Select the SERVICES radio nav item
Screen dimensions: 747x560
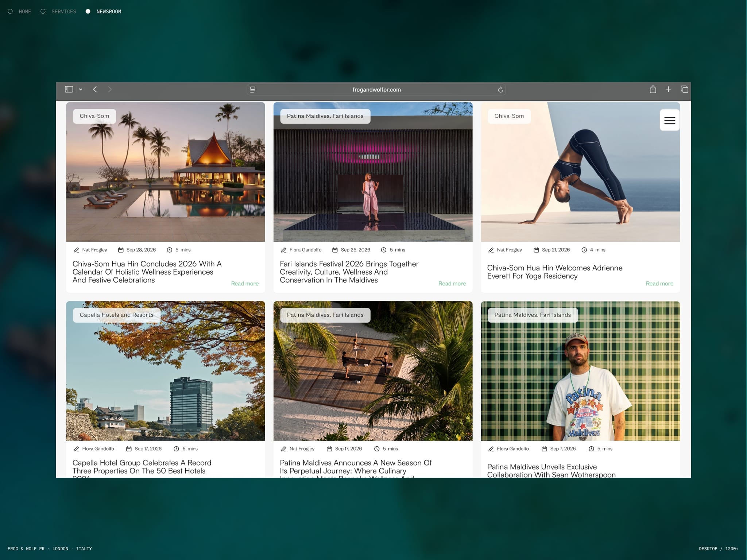click(x=58, y=12)
